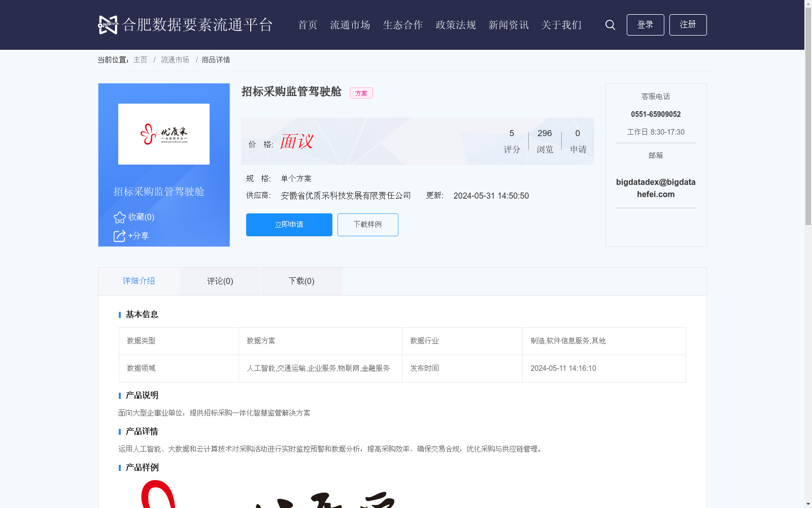Open 关于我们 navigation item

(561, 25)
